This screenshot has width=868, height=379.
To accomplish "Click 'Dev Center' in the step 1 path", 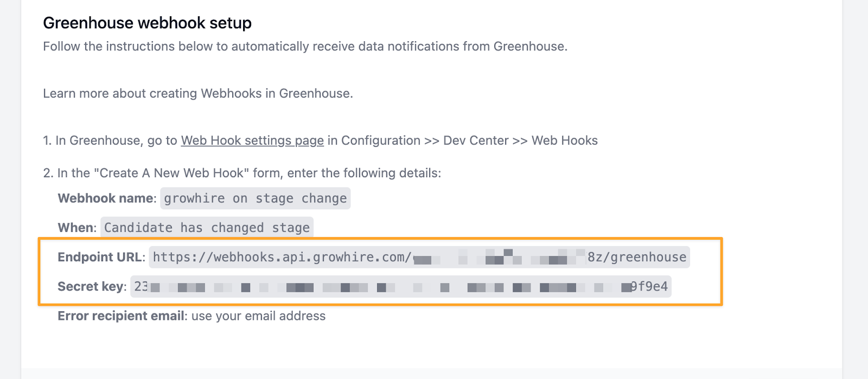I will (x=476, y=140).
